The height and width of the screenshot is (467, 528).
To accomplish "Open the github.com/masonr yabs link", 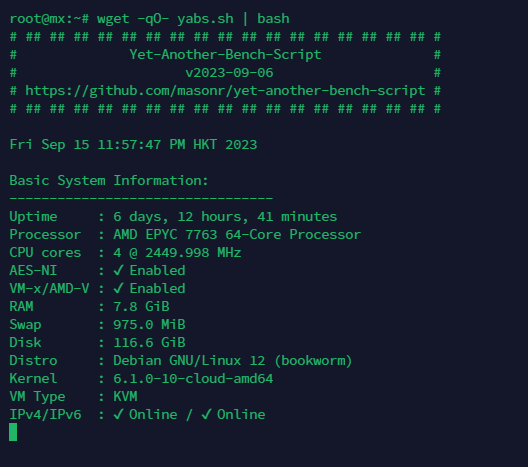I will [x=225, y=91].
